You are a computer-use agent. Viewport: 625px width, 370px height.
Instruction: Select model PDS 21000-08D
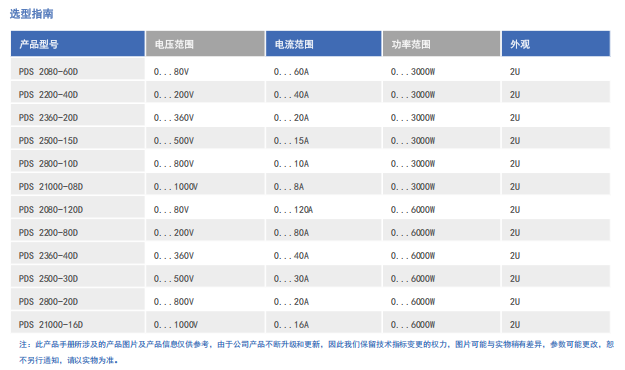click(51, 187)
